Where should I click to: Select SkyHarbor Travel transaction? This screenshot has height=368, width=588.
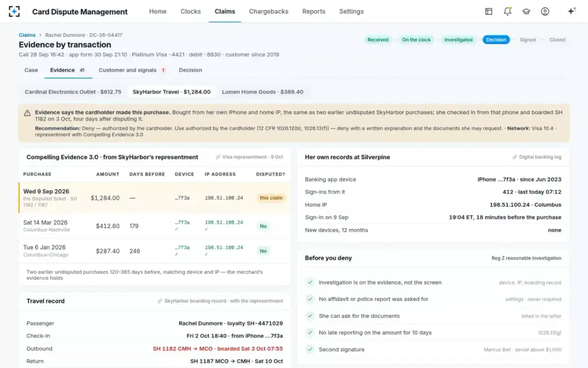pos(171,92)
